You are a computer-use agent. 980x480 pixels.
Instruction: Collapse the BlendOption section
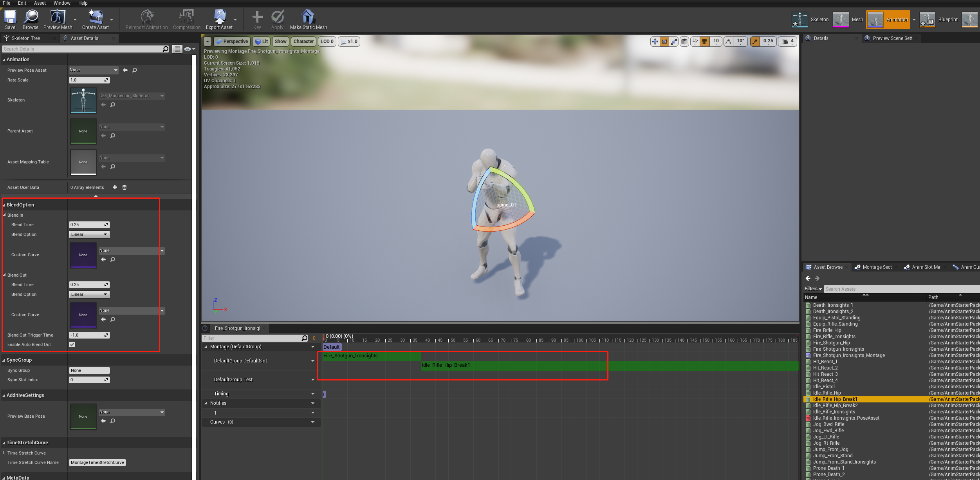[x=4, y=205]
